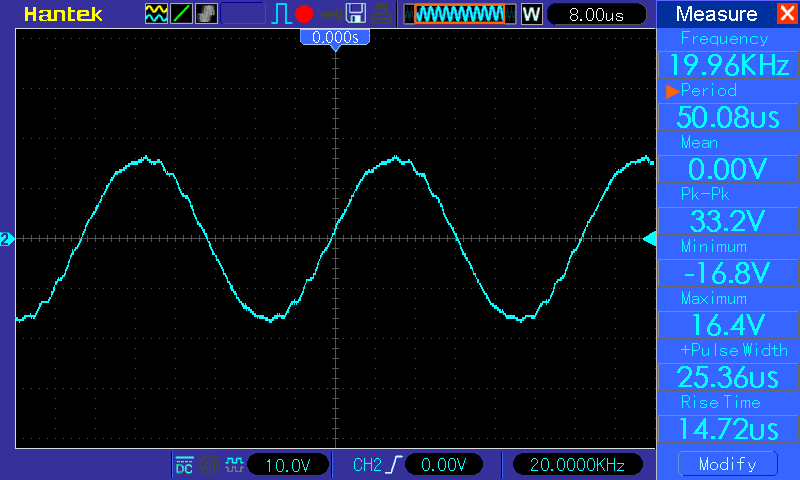Click the 50.08us period value
The height and width of the screenshot is (480, 800).
(x=729, y=117)
